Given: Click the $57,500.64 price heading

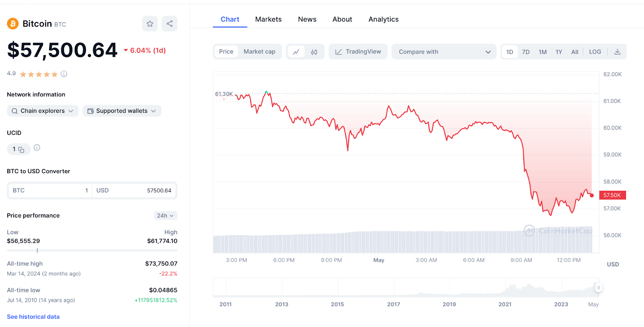Looking at the screenshot, I should coord(62,50).
